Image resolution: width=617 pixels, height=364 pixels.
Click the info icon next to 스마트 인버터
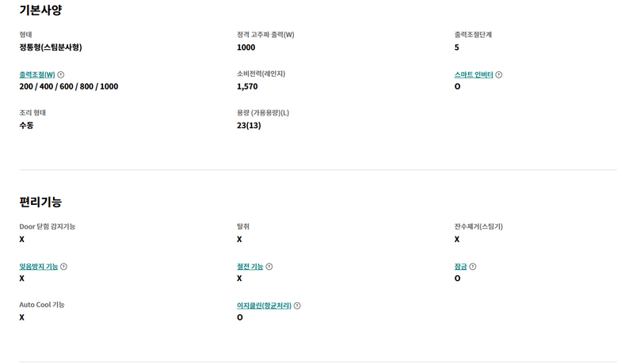[x=498, y=74]
